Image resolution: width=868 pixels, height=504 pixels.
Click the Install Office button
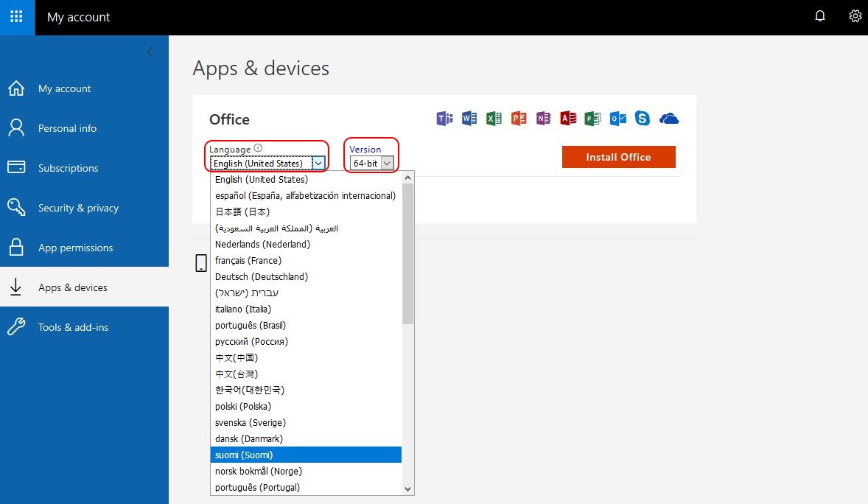click(618, 157)
